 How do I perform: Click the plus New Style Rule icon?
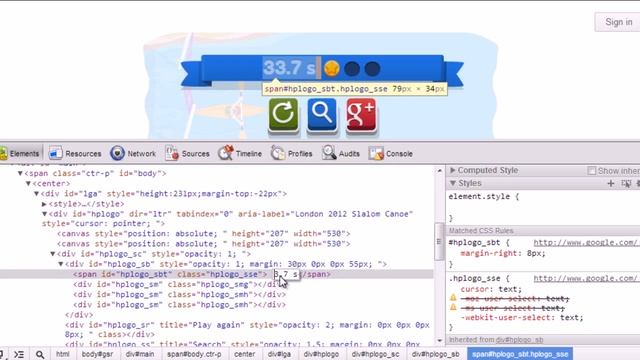(x=611, y=183)
